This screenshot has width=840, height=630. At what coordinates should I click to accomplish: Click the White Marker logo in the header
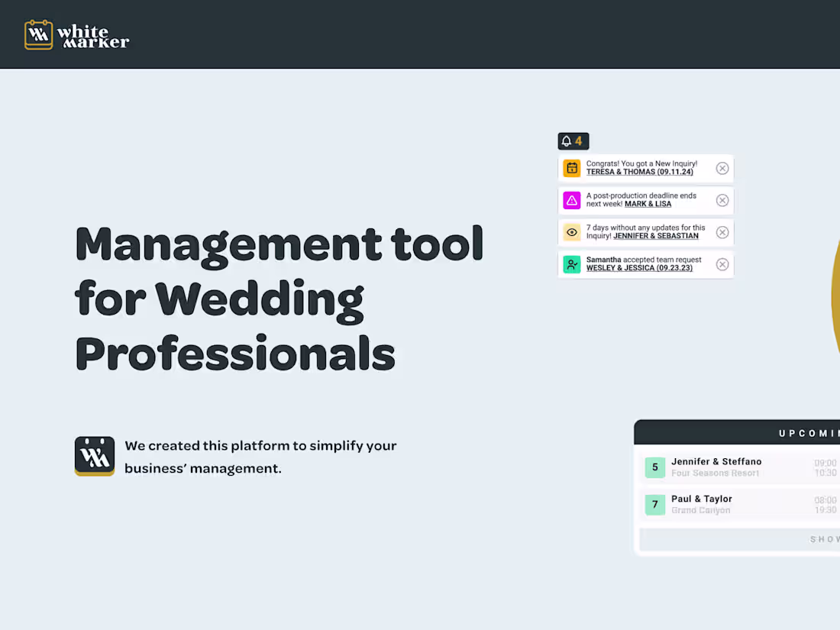(76, 34)
